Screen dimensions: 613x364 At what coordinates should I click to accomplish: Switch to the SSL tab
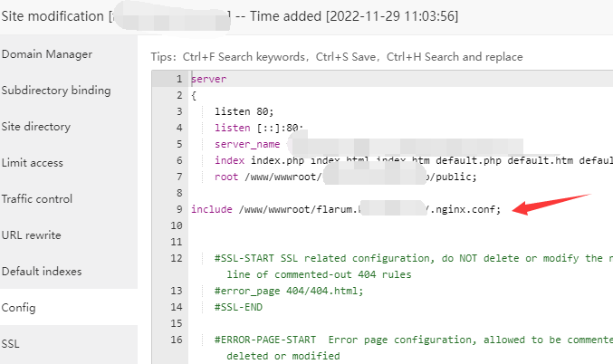pos(11,344)
